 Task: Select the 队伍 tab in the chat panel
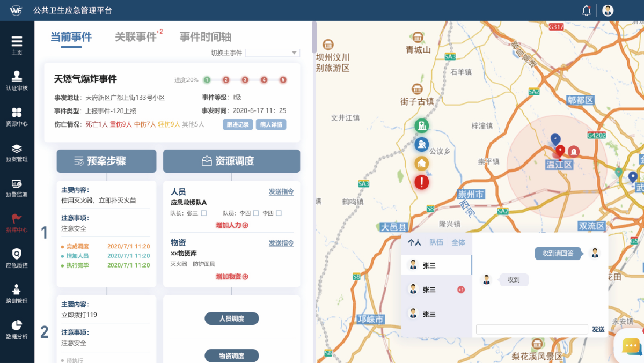[436, 242]
